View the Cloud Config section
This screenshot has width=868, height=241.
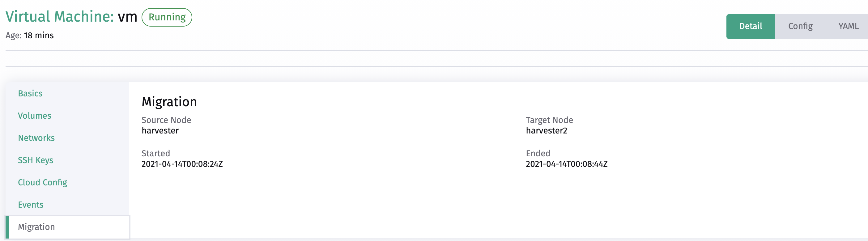(x=42, y=182)
